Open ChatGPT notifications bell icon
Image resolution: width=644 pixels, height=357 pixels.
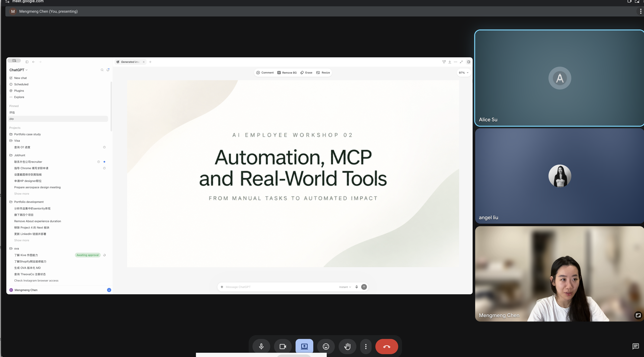[x=108, y=70]
